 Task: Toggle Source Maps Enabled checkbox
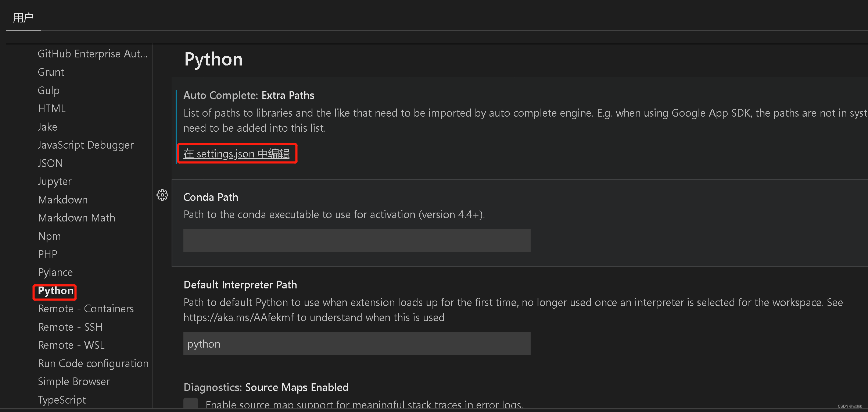(191, 403)
